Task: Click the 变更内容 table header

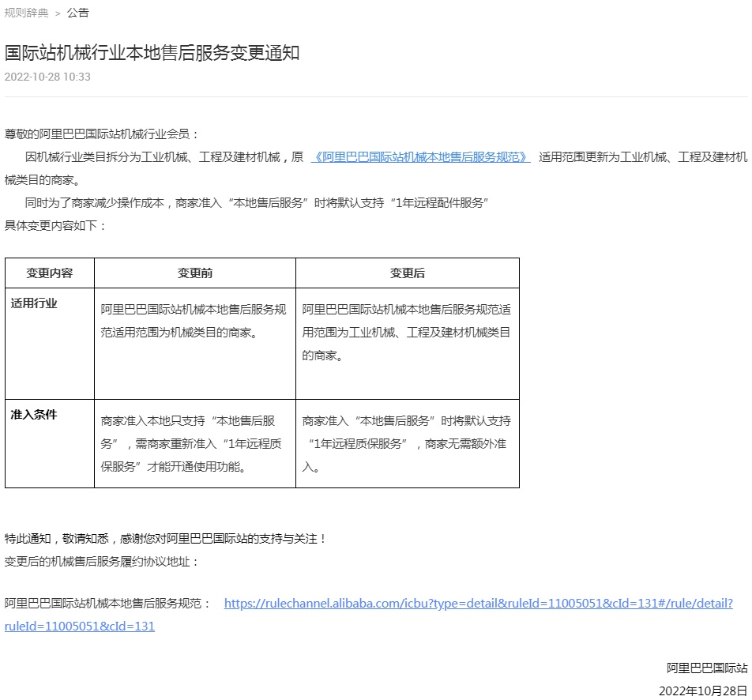Action: pyautogui.click(x=50, y=273)
